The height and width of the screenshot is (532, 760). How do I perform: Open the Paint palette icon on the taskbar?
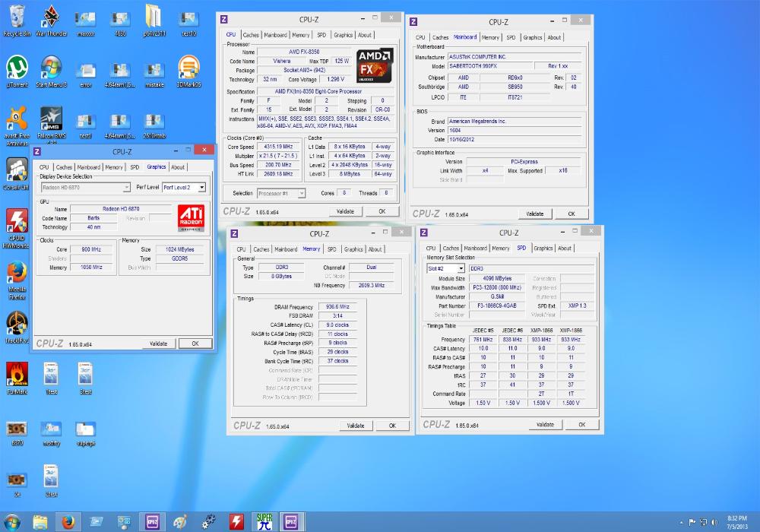pyautogui.click(x=180, y=522)
